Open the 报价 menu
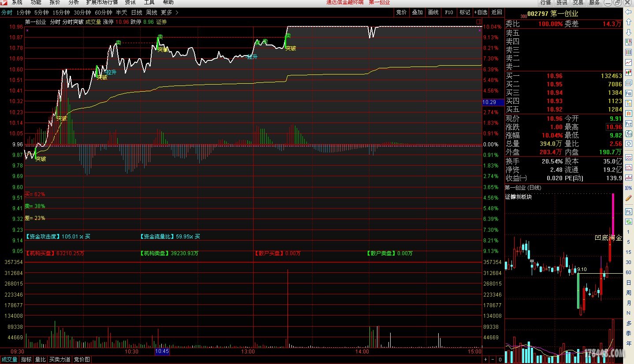Screen dimensions: 634x364 (x=55, y=2)
